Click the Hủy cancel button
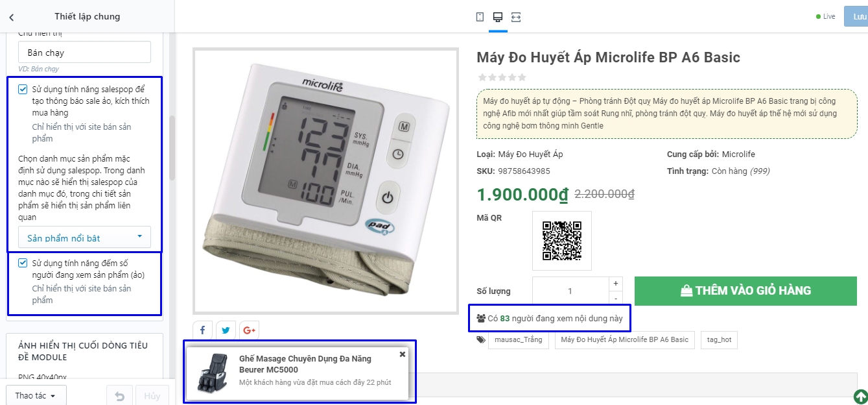 pyautogui.click(x=152, y=395)
